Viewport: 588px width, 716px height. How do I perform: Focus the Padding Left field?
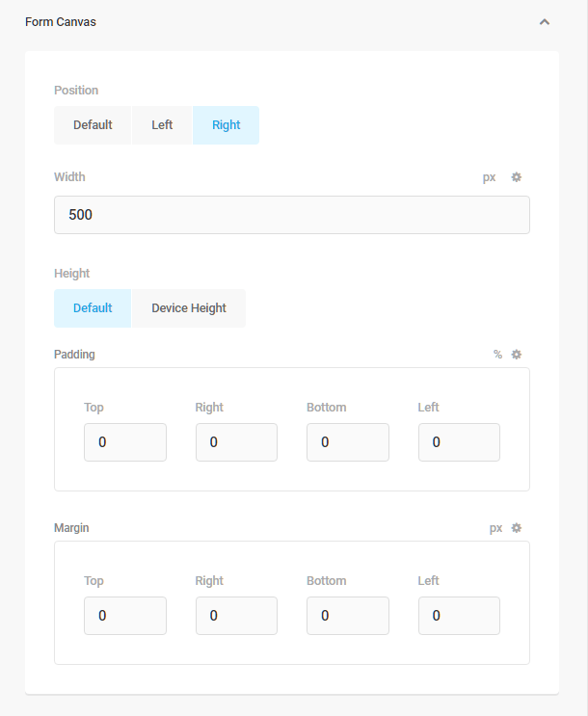click(459, 442)
